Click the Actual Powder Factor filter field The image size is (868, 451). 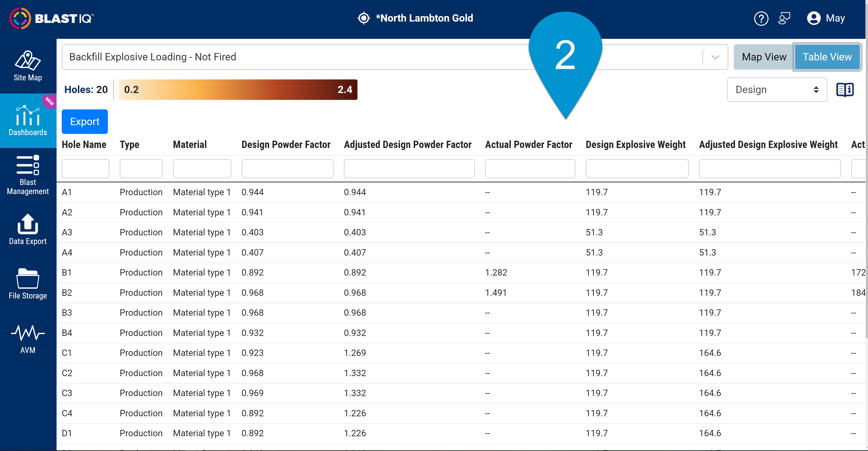click(x=530, y=168)
